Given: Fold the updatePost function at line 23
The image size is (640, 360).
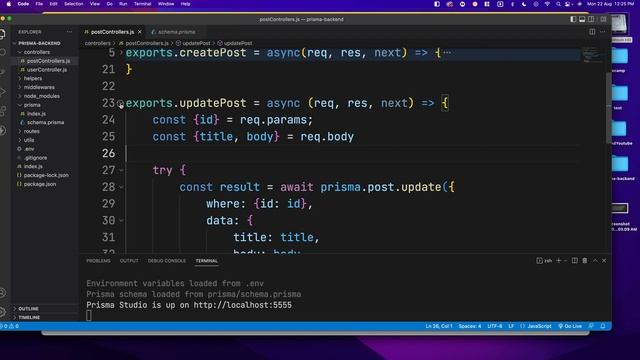Looking at the screenshot, I should tap(121, 104).
